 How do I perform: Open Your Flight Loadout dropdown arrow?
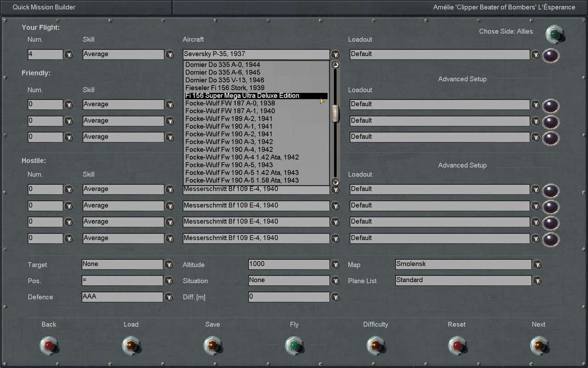pos(536,54)
